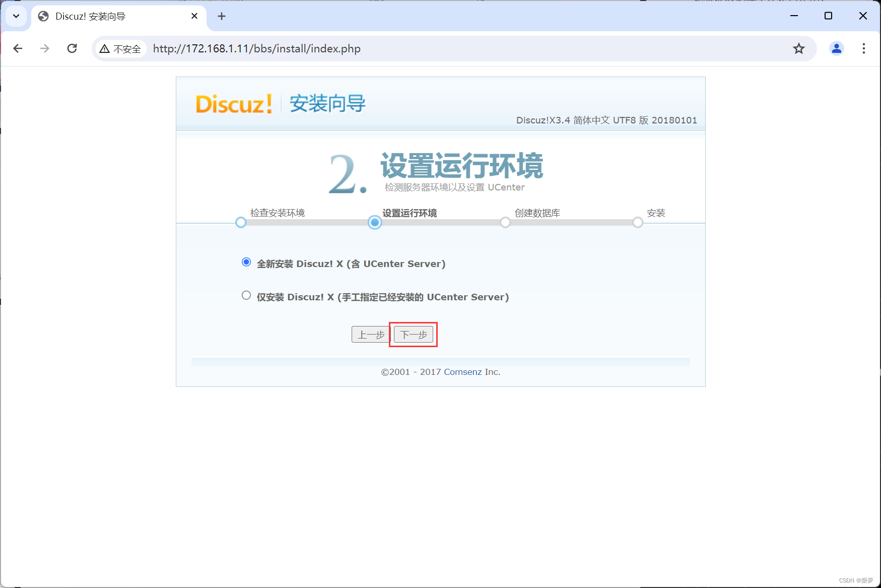Image resolution: width=881 pixels, height=588 pixels.
Task: Click the 不安全 site security indicator
Action: coord(120,49)
